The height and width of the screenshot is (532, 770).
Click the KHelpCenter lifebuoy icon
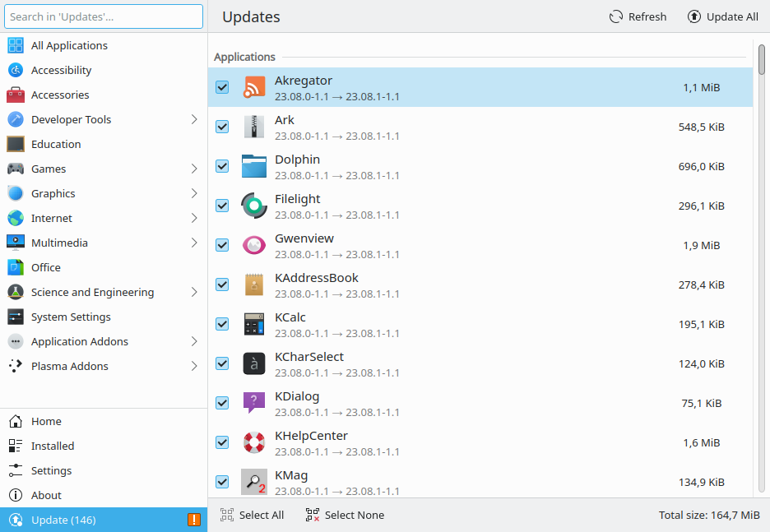[254, 442]
